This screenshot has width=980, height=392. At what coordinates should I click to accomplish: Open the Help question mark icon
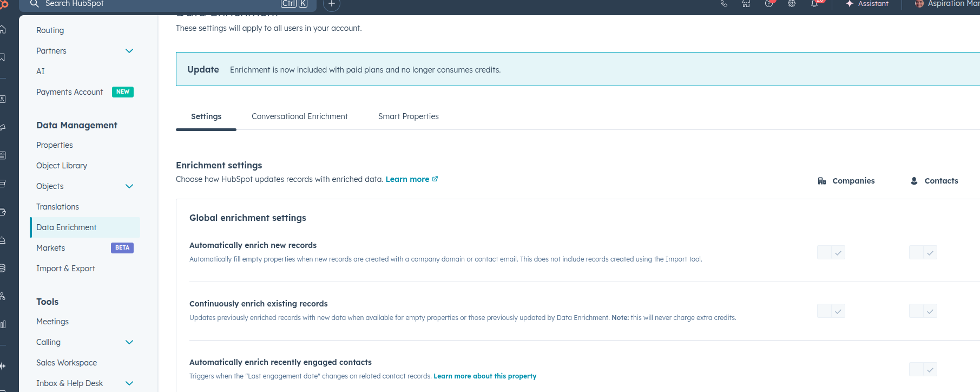[769, 3]
